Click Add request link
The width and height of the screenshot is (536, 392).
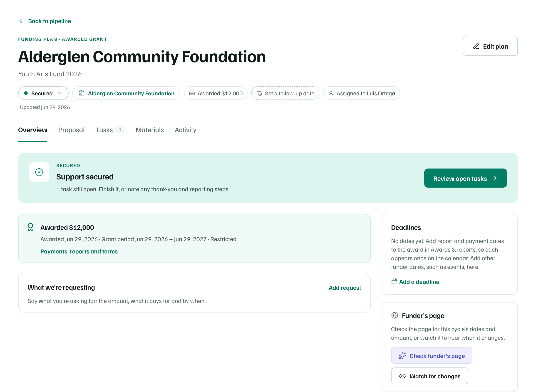345,288
